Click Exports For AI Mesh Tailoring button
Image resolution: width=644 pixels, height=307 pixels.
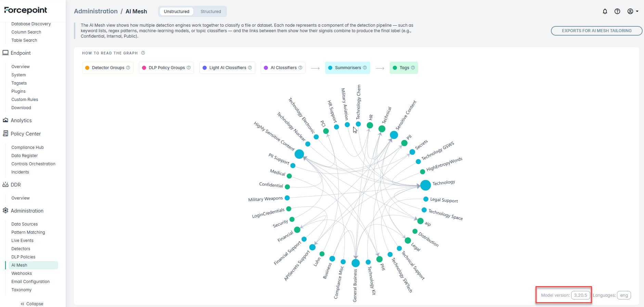coord(596,31)
